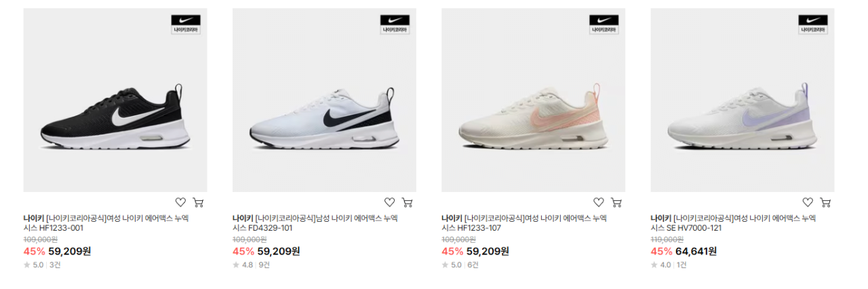The height and width of the screenshot is (289, 868).
Task: Open product title ending SE HV7000-121
Action: point(734,223)
